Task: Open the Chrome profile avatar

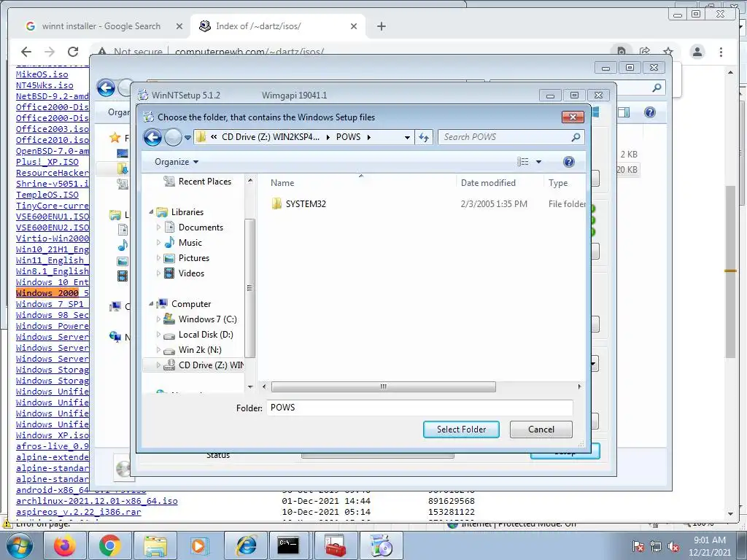Action: click(697, 52)
